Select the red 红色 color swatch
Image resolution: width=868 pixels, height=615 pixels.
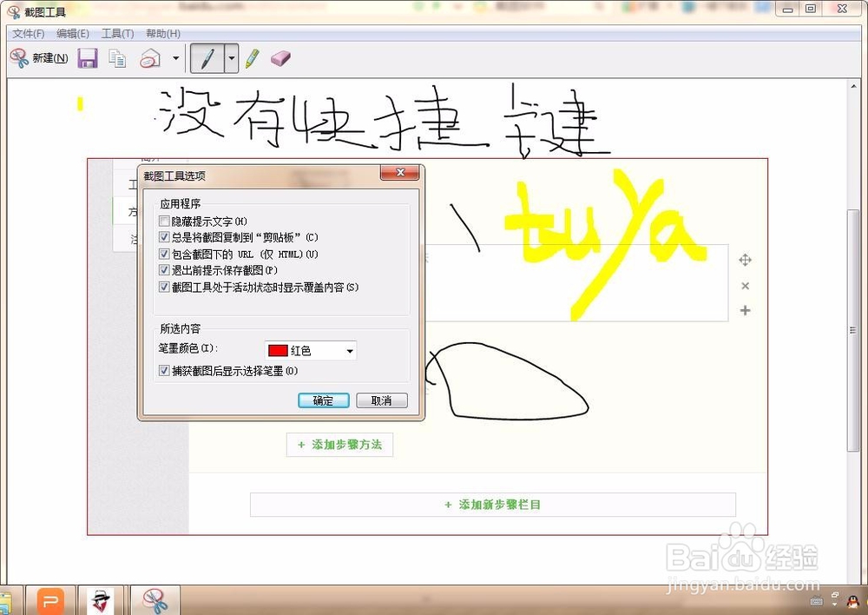tap(277, 350)
